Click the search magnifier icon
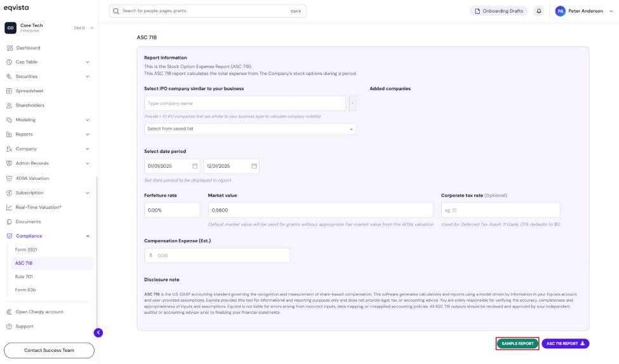The width and height of the screenshot is (619, 364). (116, 11)
